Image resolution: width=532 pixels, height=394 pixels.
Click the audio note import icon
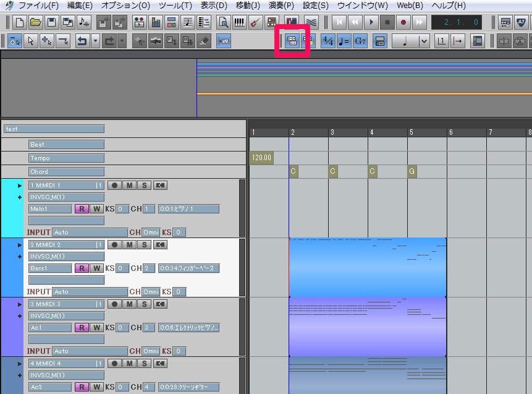[84, 22]
